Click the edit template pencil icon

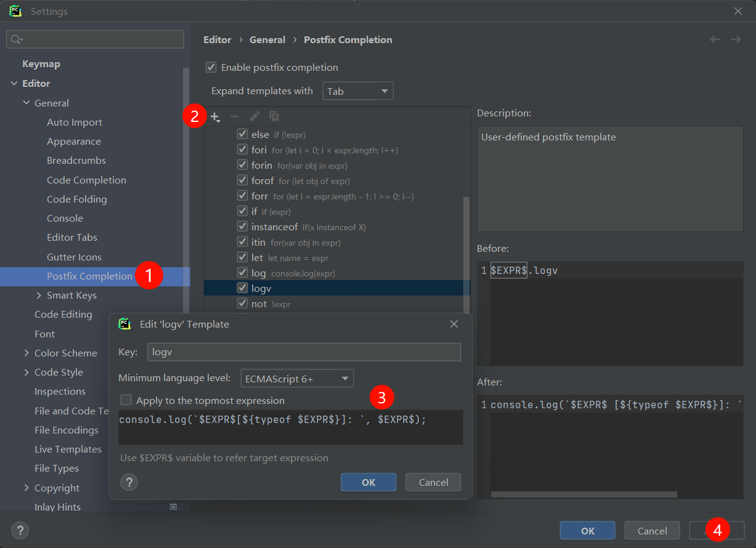[x=254, y=116]
